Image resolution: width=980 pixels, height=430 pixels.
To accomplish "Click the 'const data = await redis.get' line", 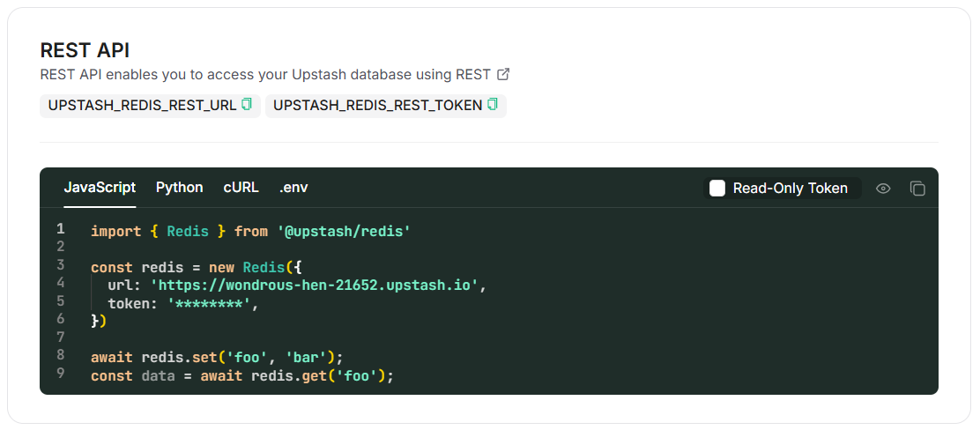I will (x=242, y=376).
